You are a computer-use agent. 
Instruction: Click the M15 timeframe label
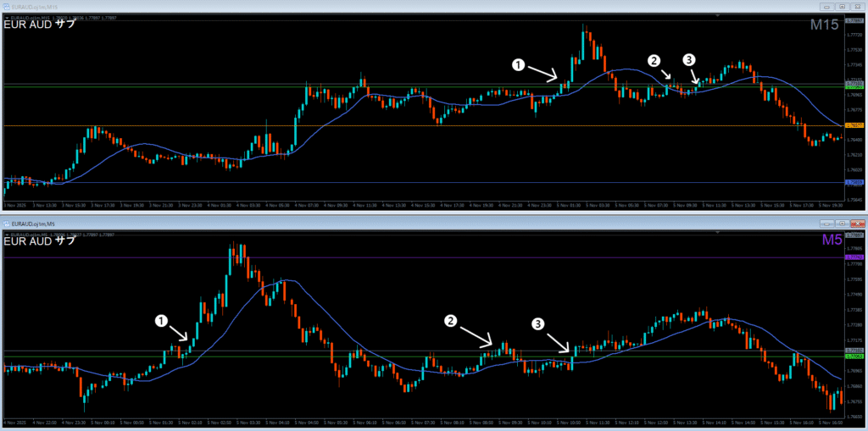[x=824, y=25]
